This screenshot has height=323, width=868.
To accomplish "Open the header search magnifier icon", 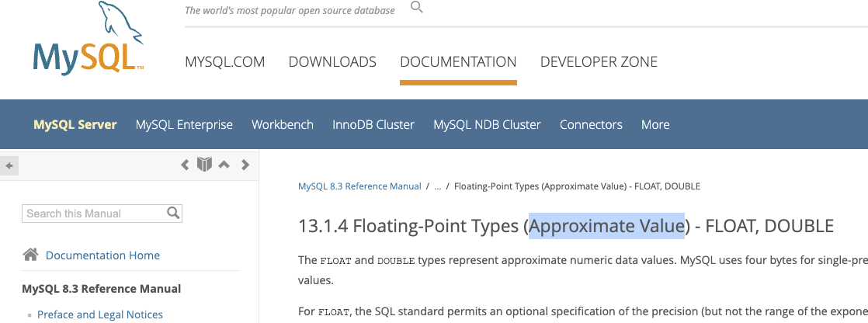I will (x=417, y=7).
